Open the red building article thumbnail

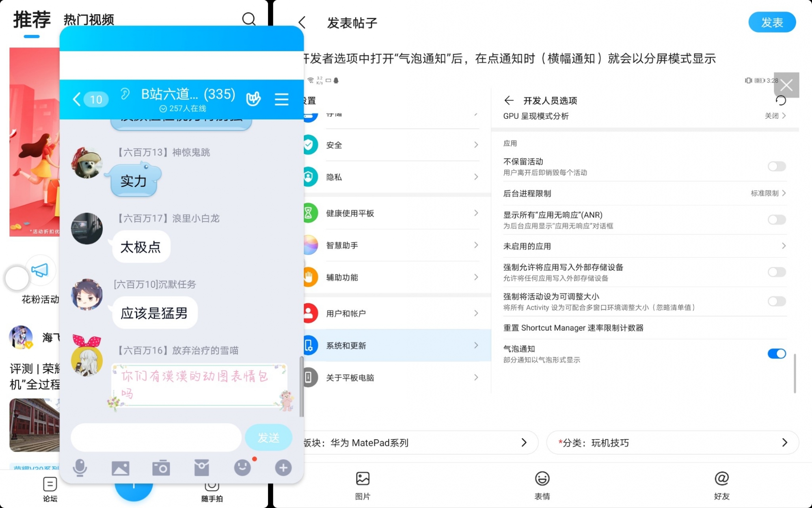pyautogui.click(x=35, y=425)
